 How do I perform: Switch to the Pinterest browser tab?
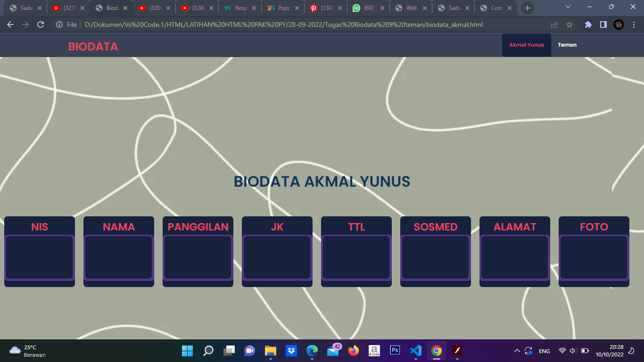tap(325, 8)
